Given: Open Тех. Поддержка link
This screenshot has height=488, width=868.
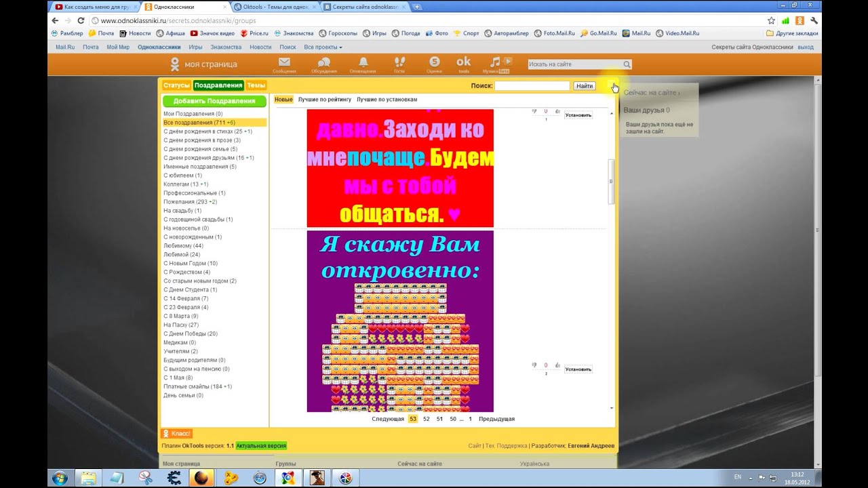Looking at the screenshot, I should [506, 446].
